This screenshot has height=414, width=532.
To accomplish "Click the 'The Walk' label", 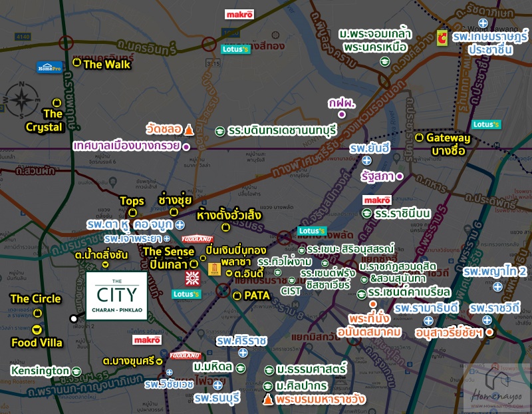I will [106, 64].
